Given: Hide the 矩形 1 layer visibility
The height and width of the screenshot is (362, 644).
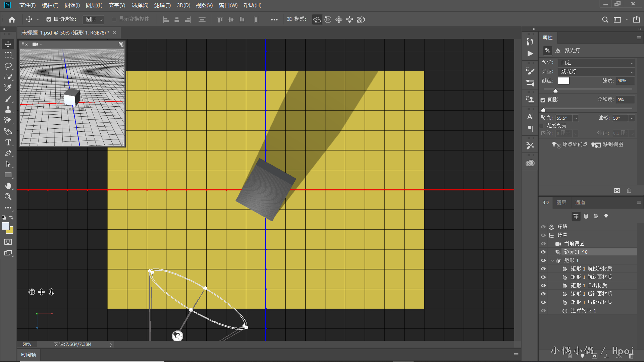Looking at the screenshot, I should [x=543, y=260].
